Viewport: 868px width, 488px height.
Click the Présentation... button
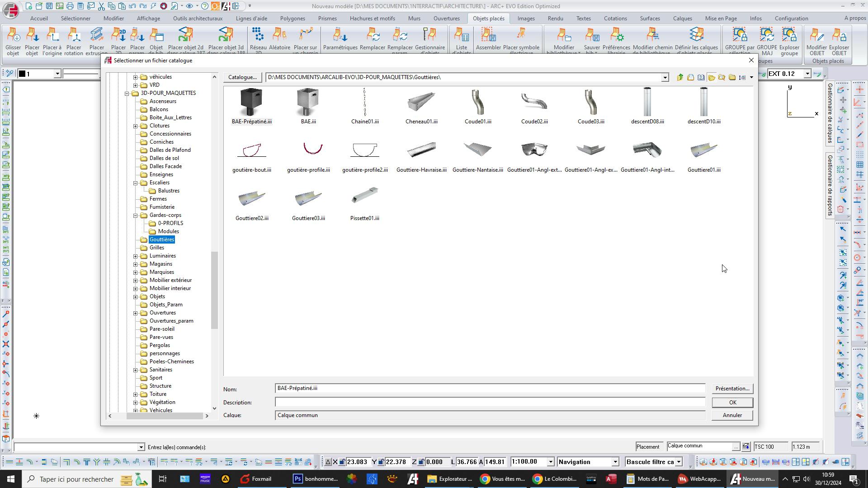(x=732, y=389)
